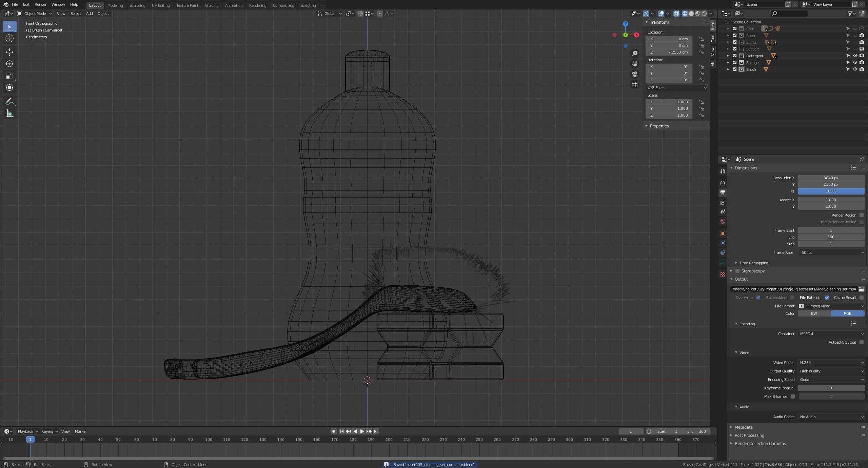Click the play animation button
Viewport: 868px width, 468px height.
point(362,431)
